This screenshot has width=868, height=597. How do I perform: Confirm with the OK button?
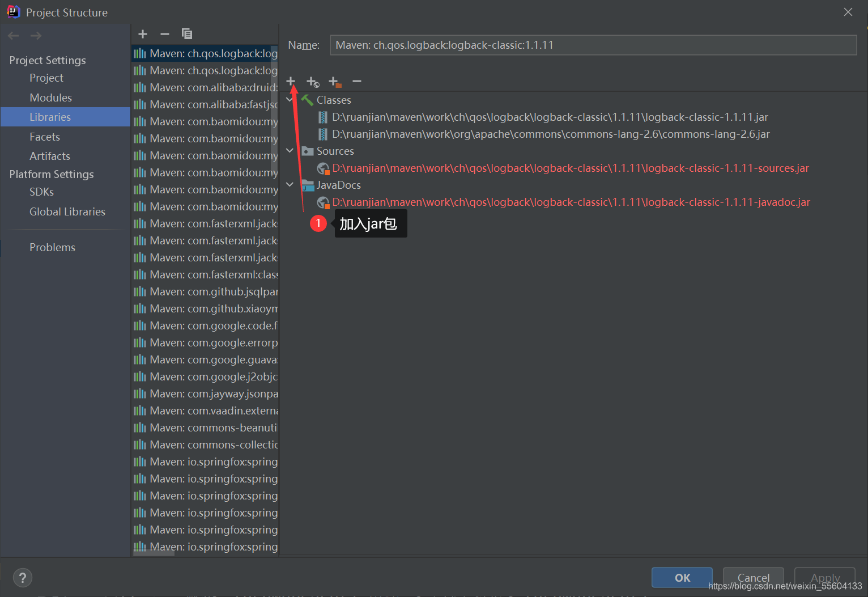[682, 577]
